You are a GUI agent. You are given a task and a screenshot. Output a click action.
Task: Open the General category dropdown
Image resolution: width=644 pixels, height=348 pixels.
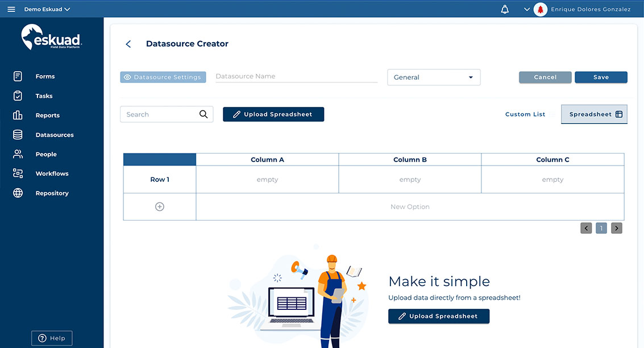click(434, 77)
